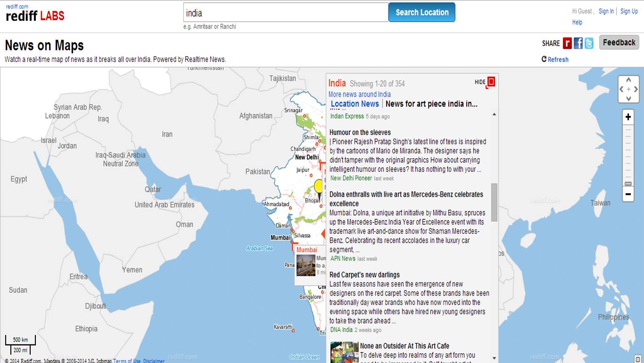Open 'Dolna enthralls with live art' headline
The image size is (644, 363).
click(x=406, y=199)
